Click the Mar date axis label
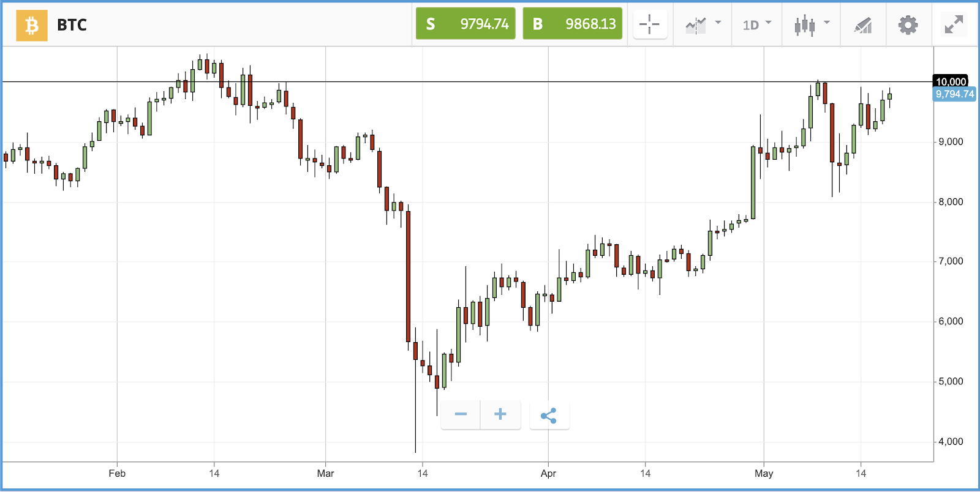Viewport: 980px width, 492px height. [x=326, y=474]
